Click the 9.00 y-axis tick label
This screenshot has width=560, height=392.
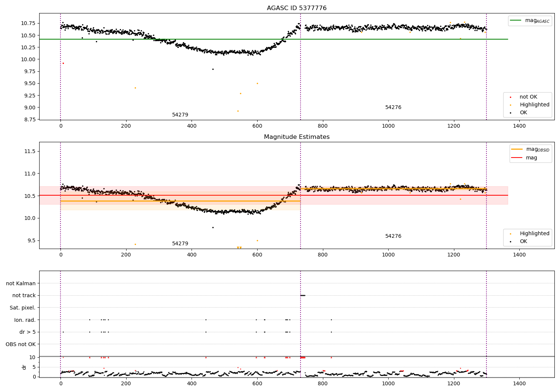point(30,108)
